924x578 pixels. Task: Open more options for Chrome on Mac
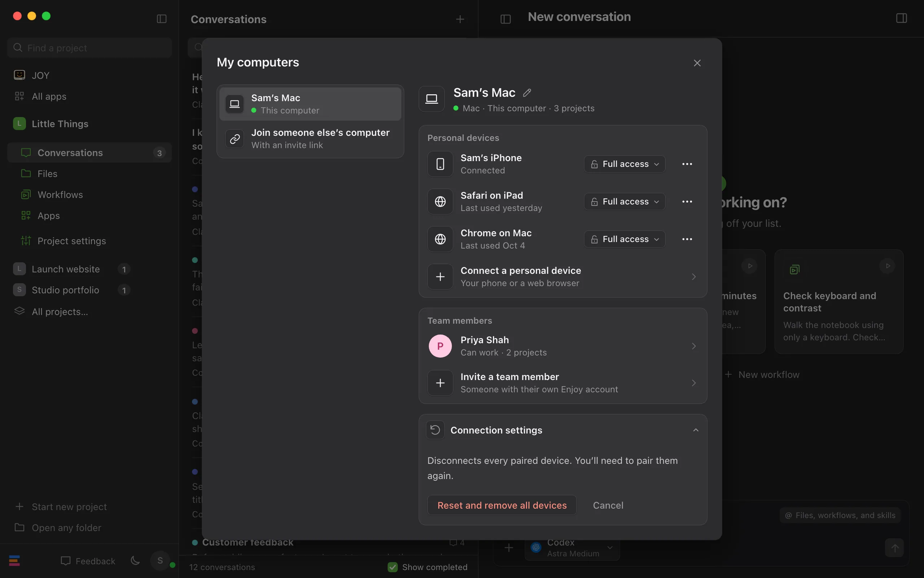(687, 239)
